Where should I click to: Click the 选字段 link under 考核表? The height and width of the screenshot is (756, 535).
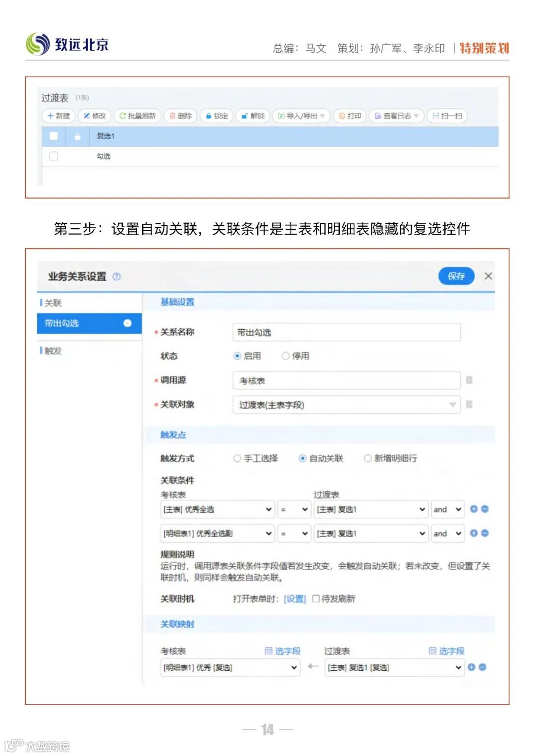[283, 651]
